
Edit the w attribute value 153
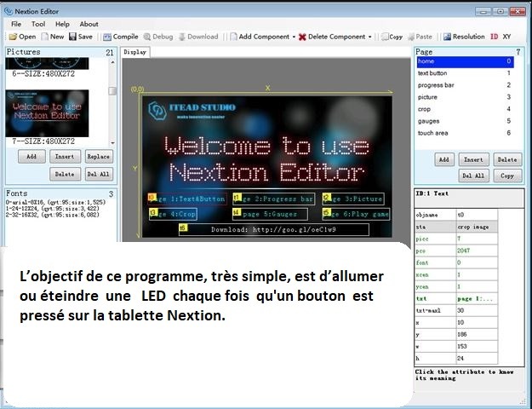477,346
